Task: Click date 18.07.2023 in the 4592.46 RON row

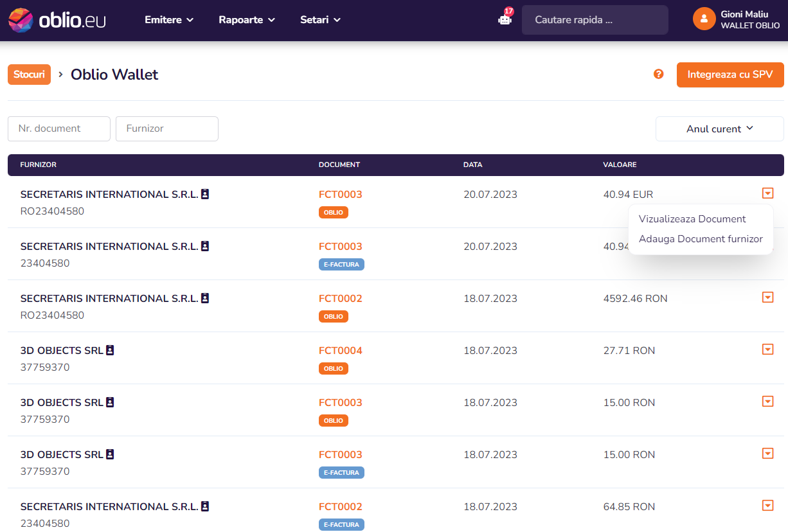Action: point(490,299)
